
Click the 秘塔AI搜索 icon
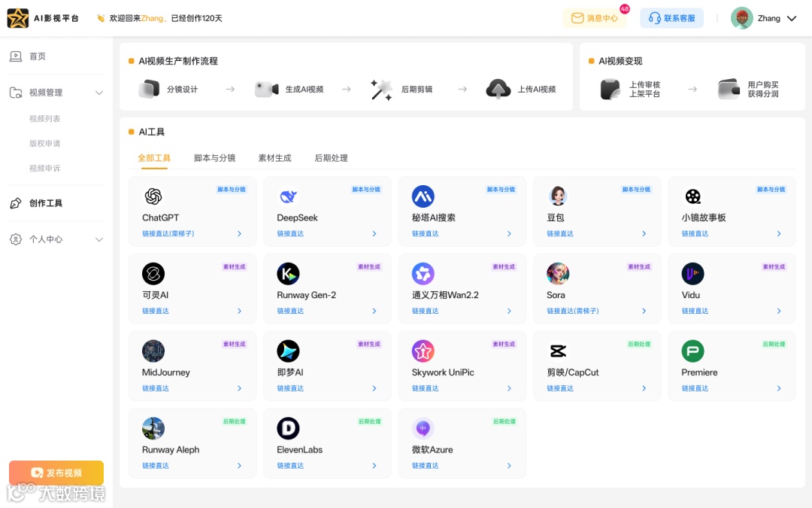pos(423,196)
